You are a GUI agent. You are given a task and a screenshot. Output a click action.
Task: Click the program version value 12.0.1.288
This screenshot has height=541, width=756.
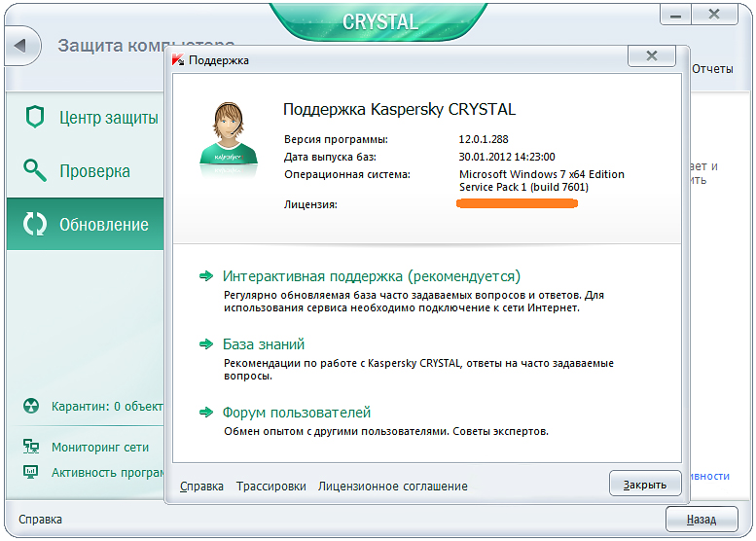484,139
